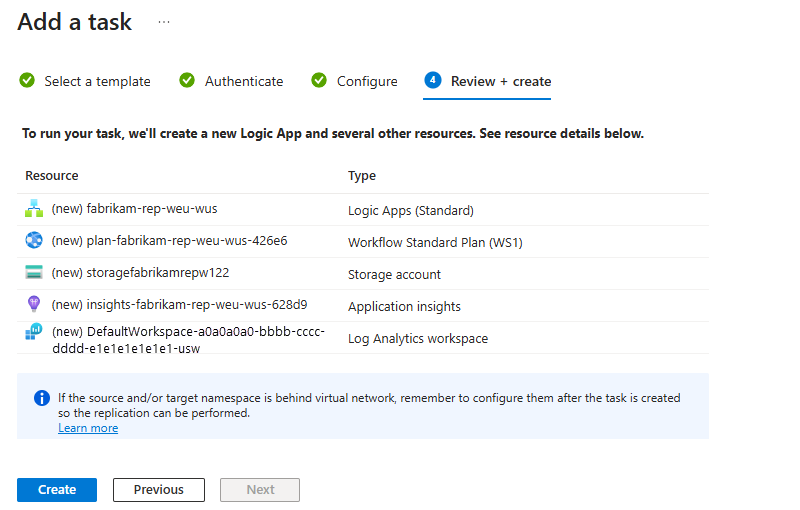Go to the Select a template step
Screen dimensions: 800x510
[97, 81]
